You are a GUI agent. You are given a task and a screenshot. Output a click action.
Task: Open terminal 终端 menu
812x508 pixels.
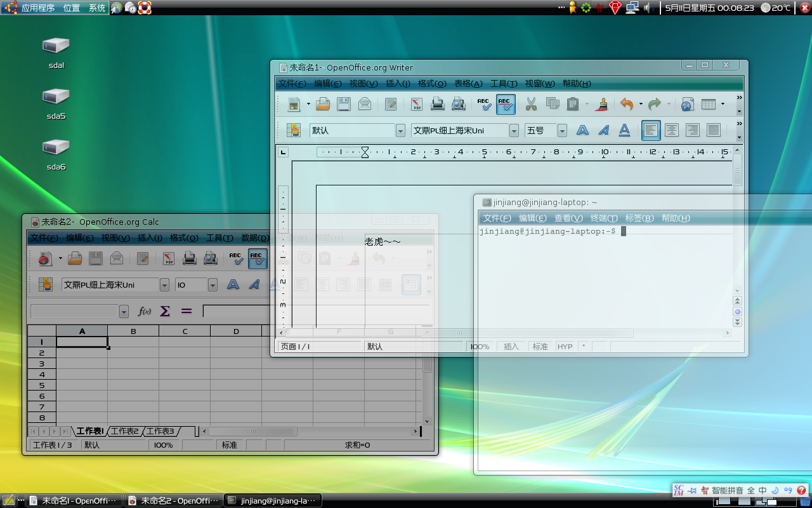click(604, 218)
